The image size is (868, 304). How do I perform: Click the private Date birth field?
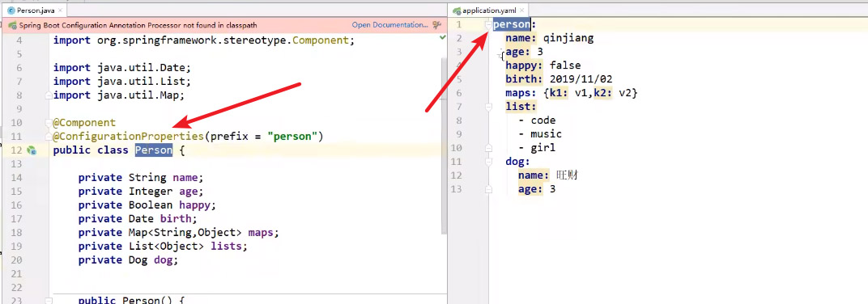tap(138, 219)
